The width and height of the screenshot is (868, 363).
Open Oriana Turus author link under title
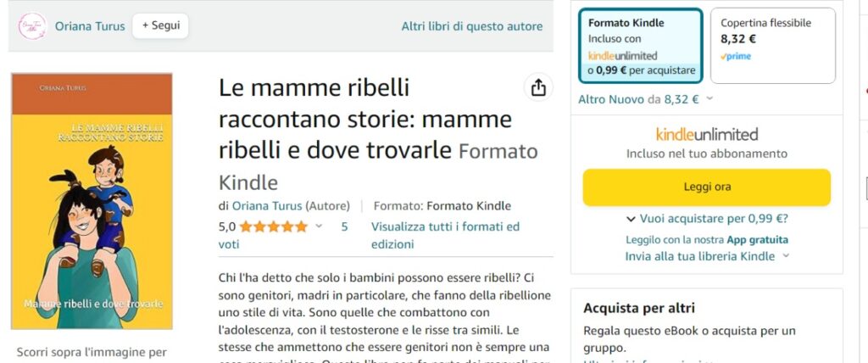(x=267, y=205)
